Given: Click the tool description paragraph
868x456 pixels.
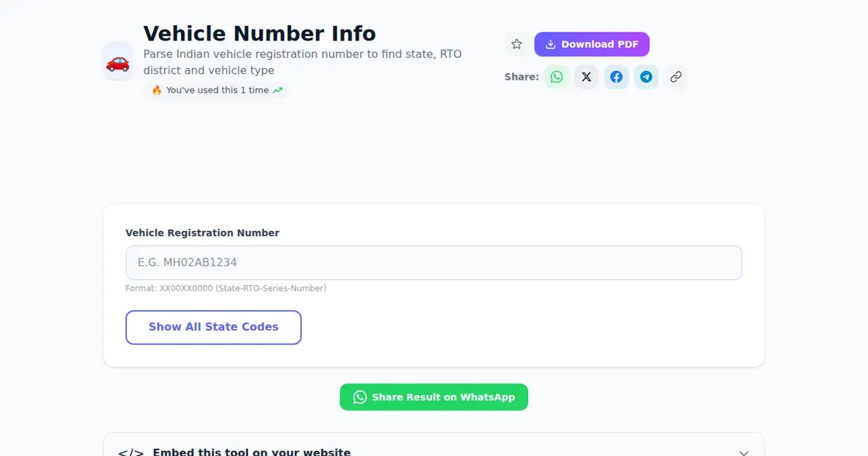Looking at the screenshot, I should coord(302,62).
